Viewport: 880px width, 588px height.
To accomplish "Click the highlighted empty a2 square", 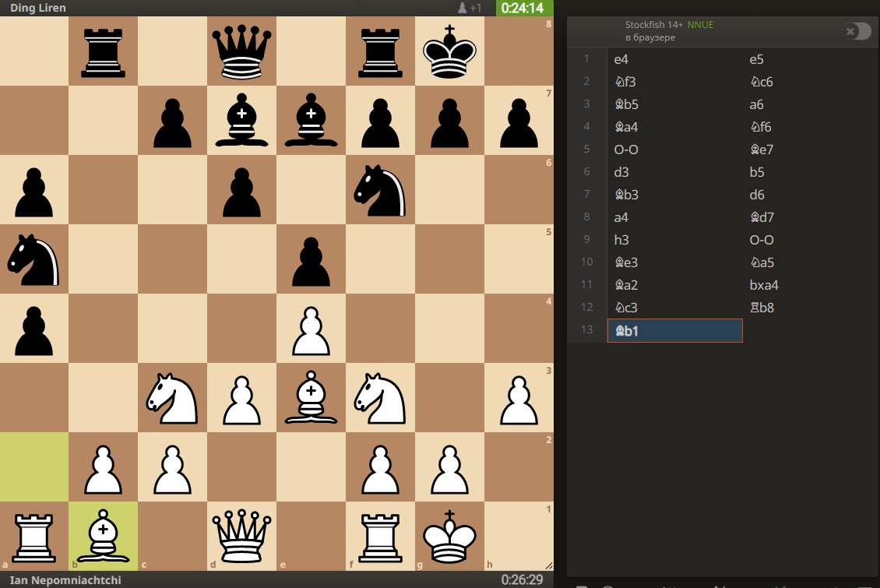I will pyautogui.click(x=33, y=467).
